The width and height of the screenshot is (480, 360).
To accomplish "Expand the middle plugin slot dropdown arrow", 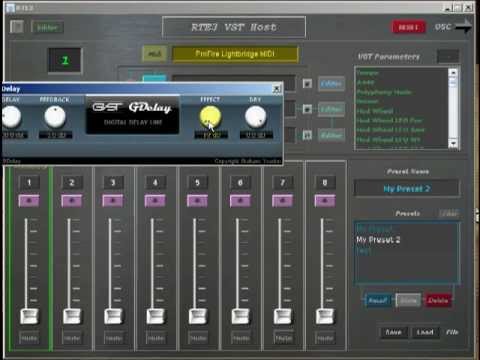I will pyautogui.click(x=307, y=109).
